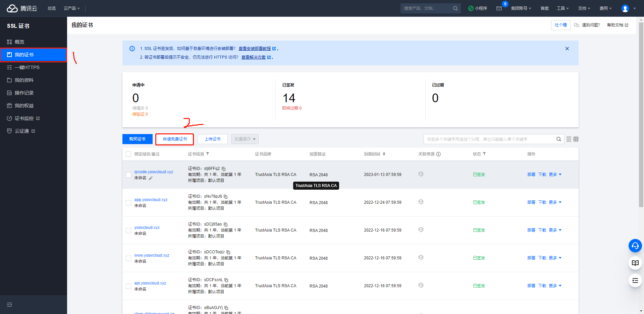Open 证书监控 external sidebar link
The width and height of the screenshot is (644, 314).
point(34,118)
